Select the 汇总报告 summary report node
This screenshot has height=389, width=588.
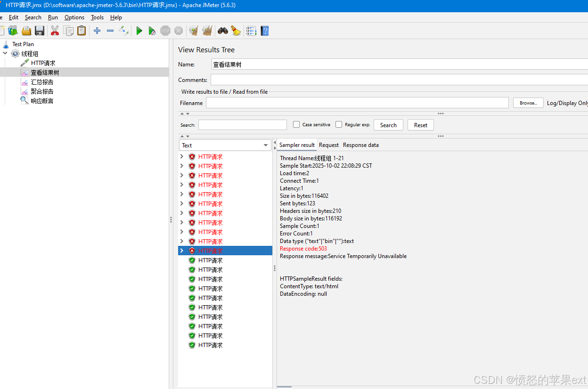click(x=42, y=82)
